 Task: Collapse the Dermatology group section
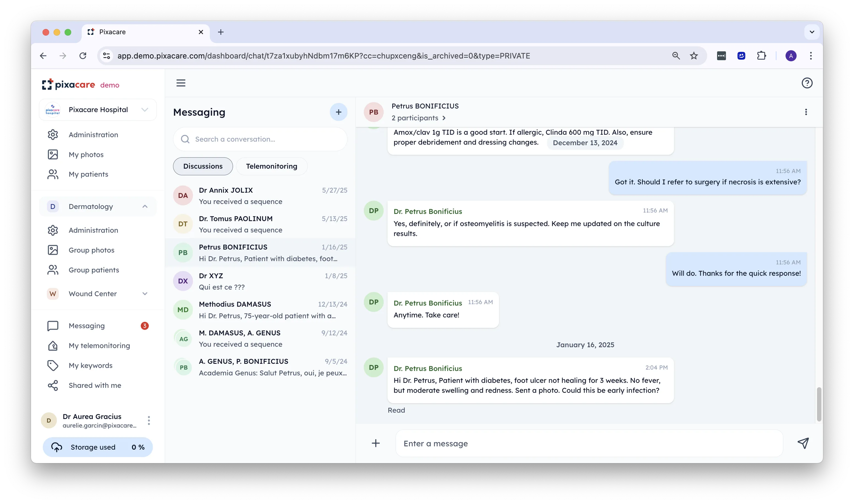(145, 206)
